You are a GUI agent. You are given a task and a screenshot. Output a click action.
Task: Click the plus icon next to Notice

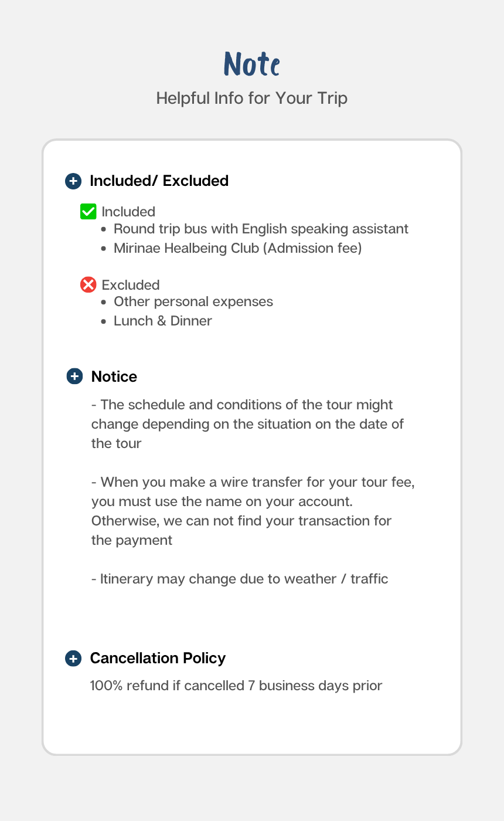[x=74, y=376]
